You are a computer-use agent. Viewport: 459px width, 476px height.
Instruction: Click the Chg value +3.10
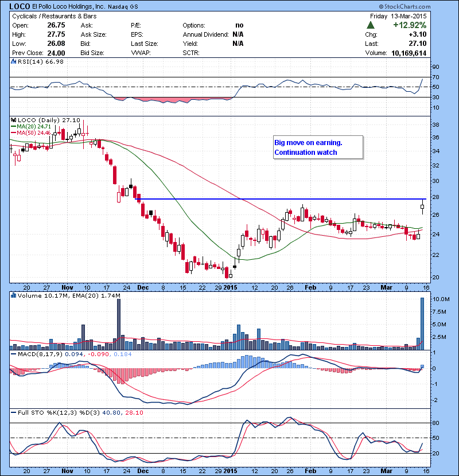click(417, 34)
